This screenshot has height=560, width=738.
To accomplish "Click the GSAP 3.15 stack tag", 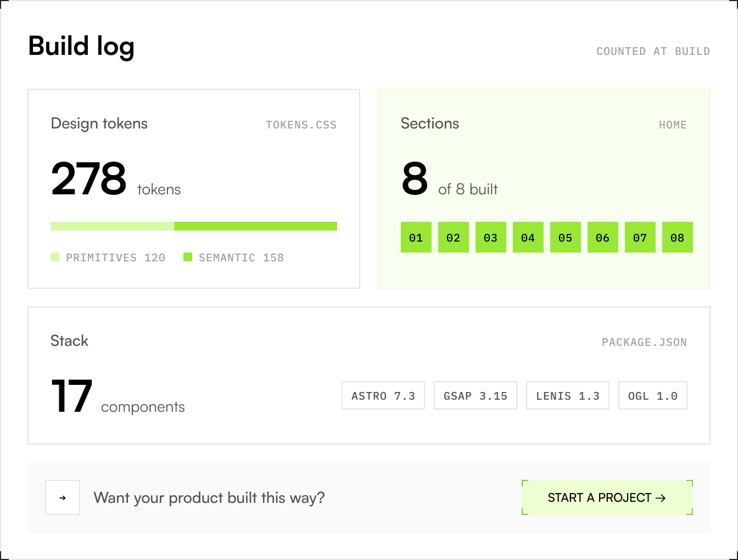I will (476, 395).
